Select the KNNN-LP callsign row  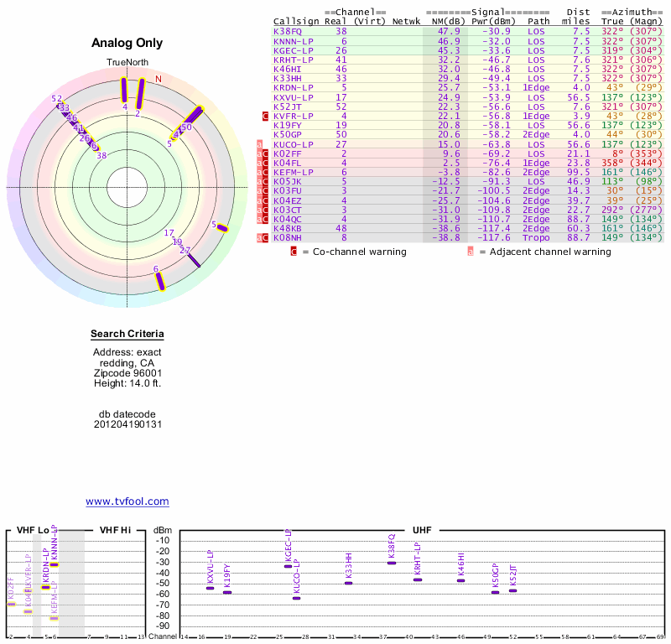[x=294, y=40]
